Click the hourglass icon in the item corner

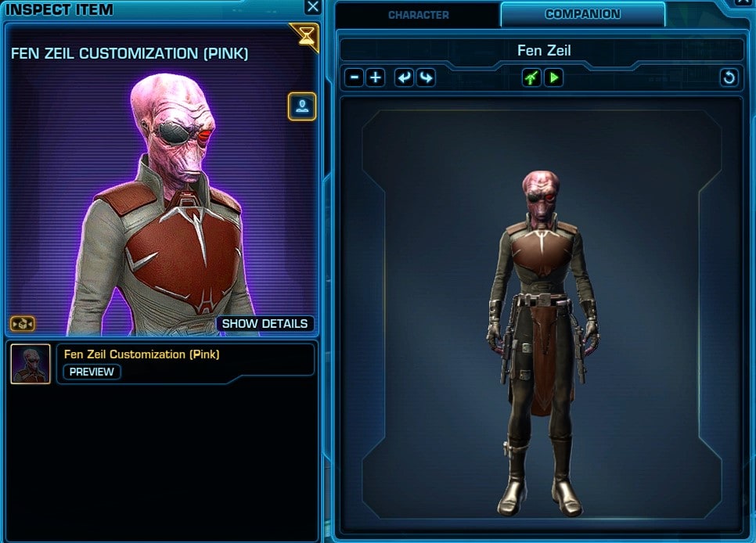[x=306, y=36]
